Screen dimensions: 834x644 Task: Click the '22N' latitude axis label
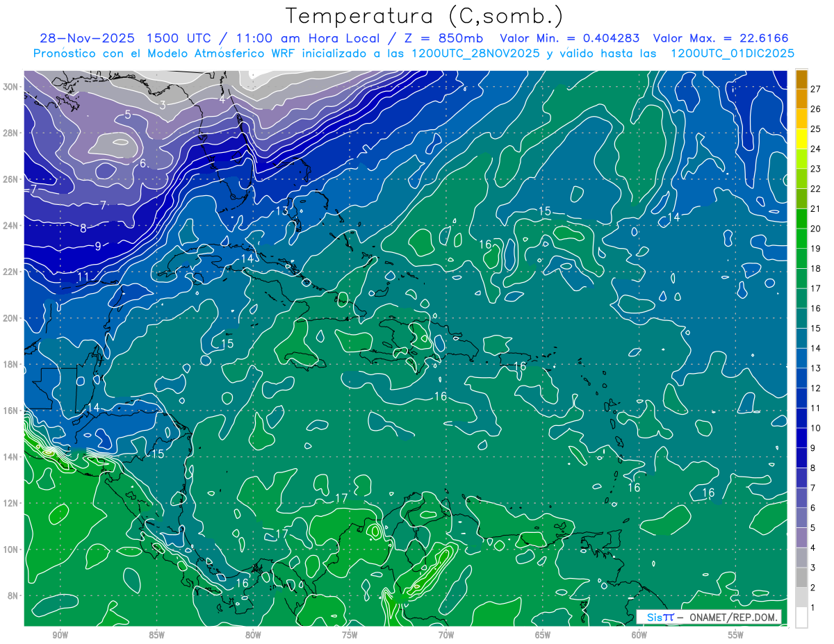click(12, 272)
